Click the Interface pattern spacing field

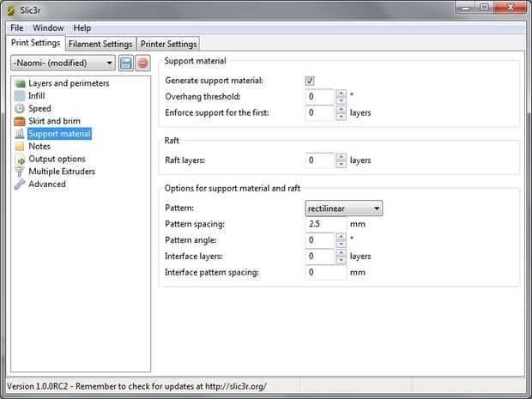pyautogui.click(x=326, y=273)
